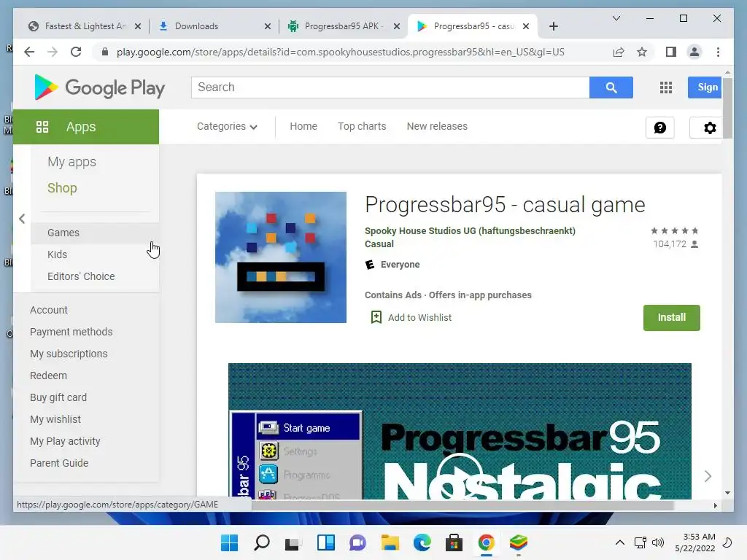Open the Games category
This screenshot has width=747, height=560.
[x=95, y=233]
